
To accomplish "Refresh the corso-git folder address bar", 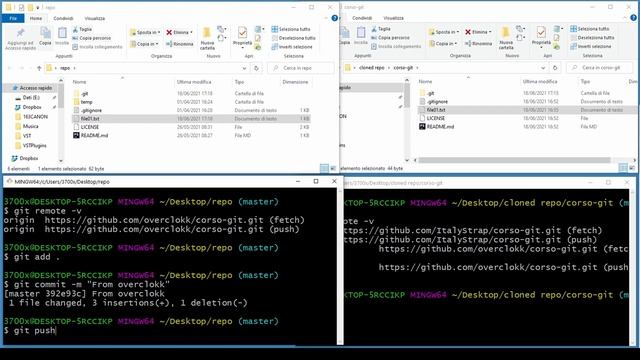I will click(x=555, y=68).
